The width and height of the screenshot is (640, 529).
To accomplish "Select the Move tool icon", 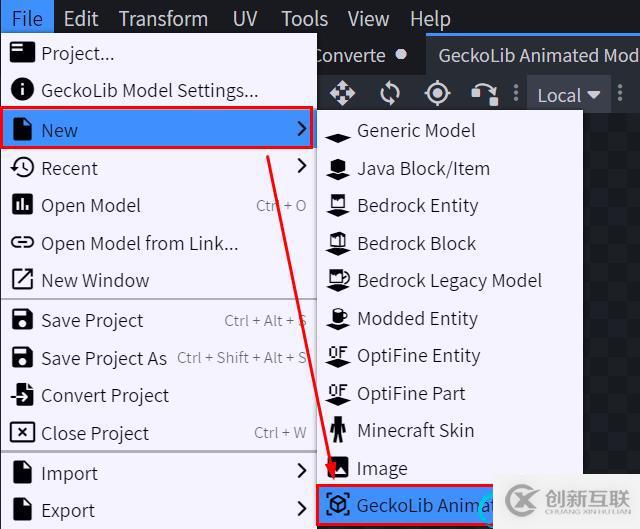I will pos(342,94).
